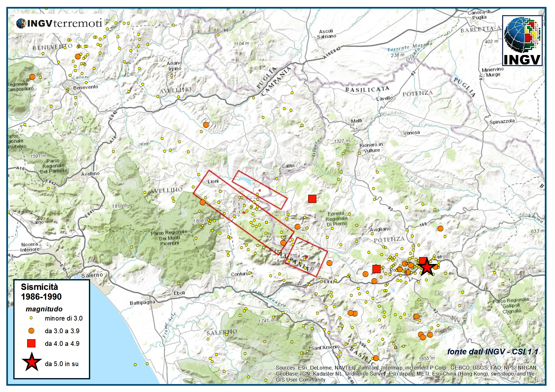The image size is (555, 392).
Task: Click the small yellow dot in the legend
Action: coord(31,318)
